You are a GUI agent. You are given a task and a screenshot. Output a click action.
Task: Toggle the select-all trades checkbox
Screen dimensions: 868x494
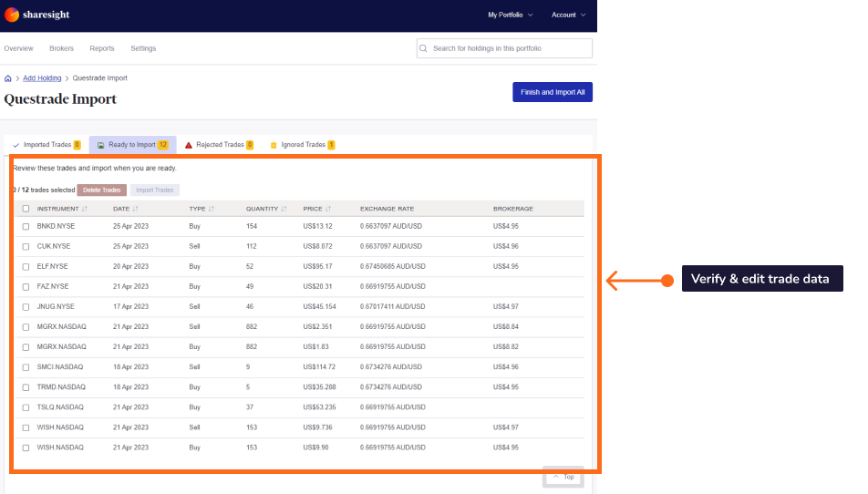tap(26, 209)
